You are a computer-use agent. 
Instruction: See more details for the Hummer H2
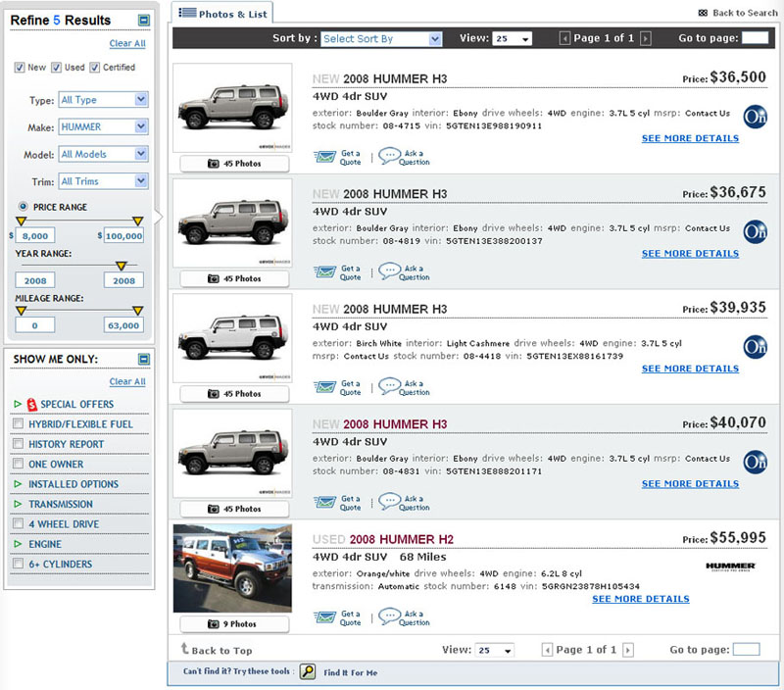tap(641, 599)
